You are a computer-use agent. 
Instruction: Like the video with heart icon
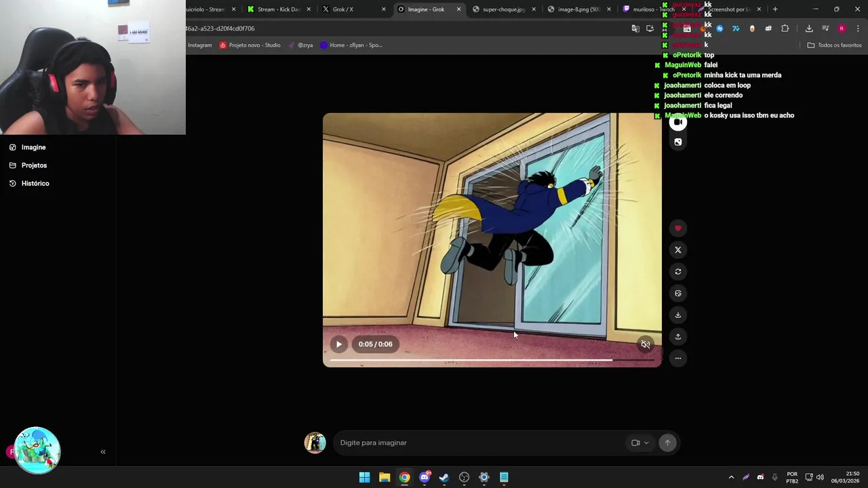(x=677, y=228)
